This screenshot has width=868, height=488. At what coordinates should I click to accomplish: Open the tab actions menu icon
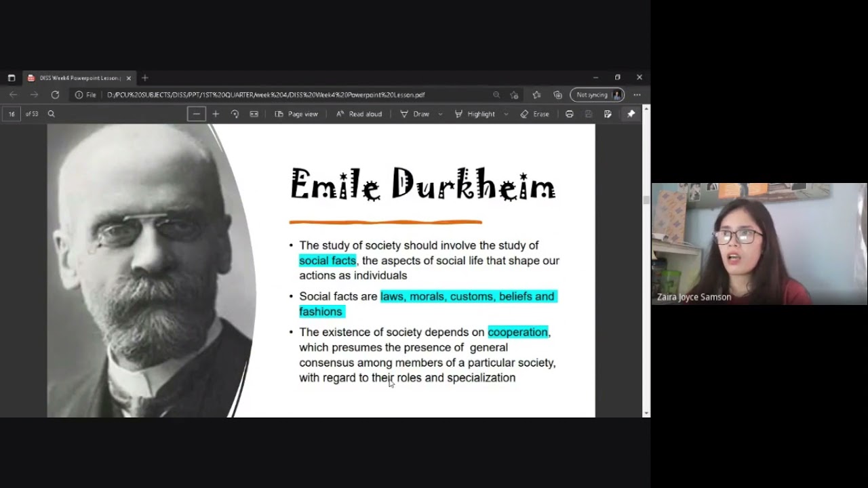click(12, 78)
